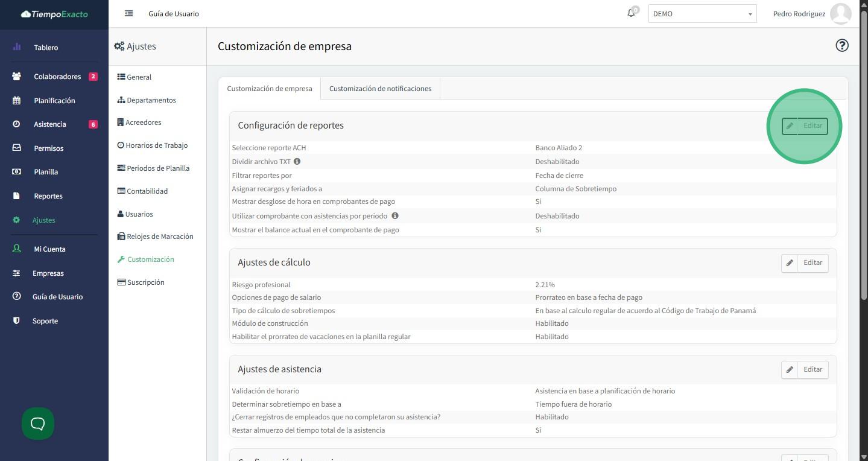Click the Colaboradores badge showing 2
This screenshot has height=461, width=868.
coord(93,77)
